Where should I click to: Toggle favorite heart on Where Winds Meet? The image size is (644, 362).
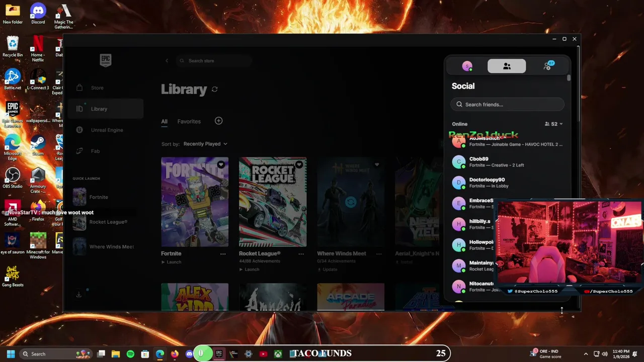(x=377, y=164)
